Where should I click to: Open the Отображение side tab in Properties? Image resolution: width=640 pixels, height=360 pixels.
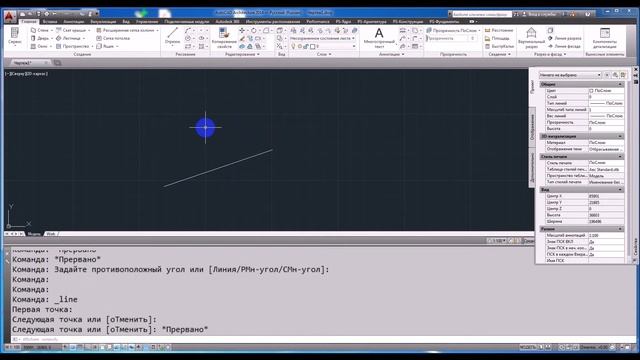pyautogui.click(x=532, y=127)
